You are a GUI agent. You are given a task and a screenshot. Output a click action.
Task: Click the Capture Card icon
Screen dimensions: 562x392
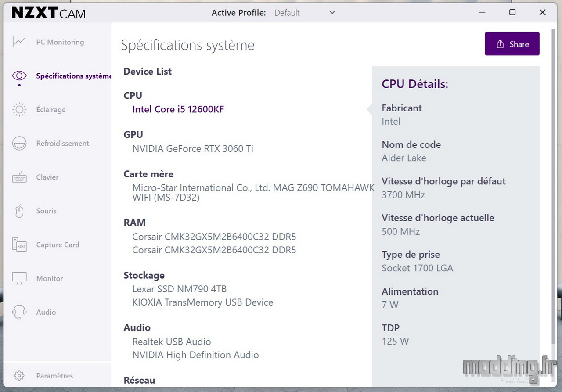point(19,245)
